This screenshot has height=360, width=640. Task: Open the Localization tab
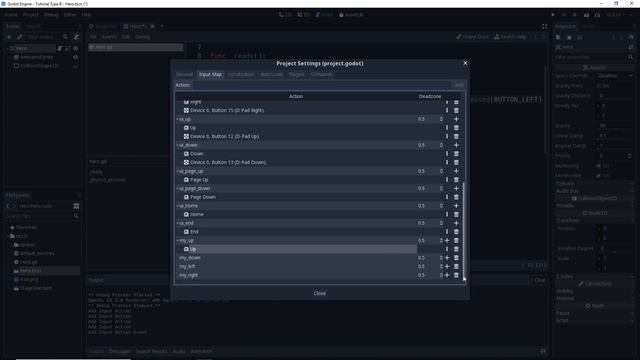pyautogui.click(x=241, y=74)
